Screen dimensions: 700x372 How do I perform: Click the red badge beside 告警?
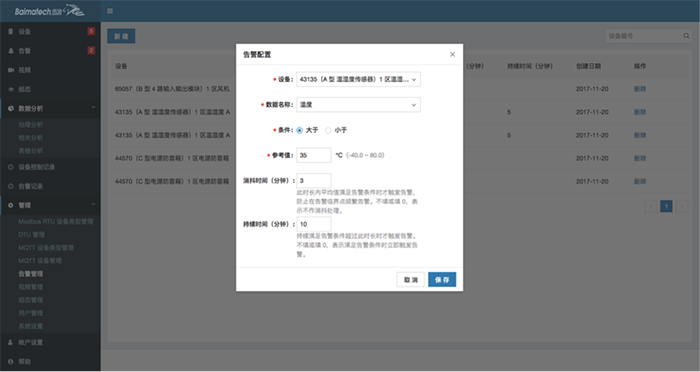tap(91, 50)
